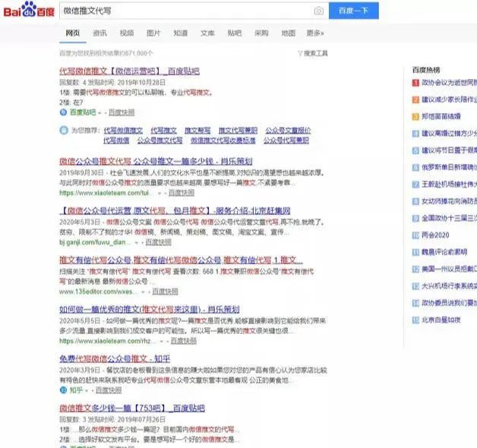Click the 为您推荐 recommendation icon
The width and height of the screenshot is (477, 448).
tap(64, 131)
